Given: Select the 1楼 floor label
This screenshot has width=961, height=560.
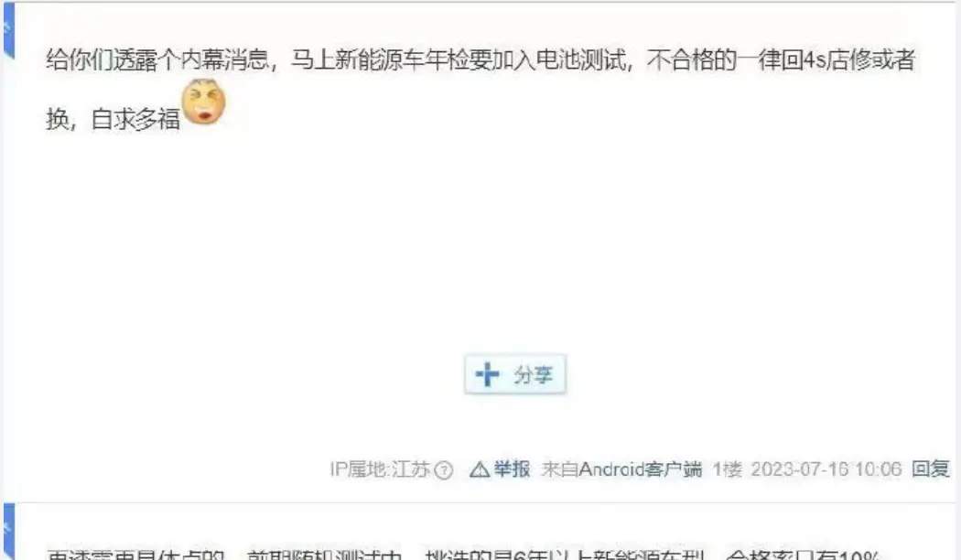Looking at the screenshot, I should [x=727, y=469].
